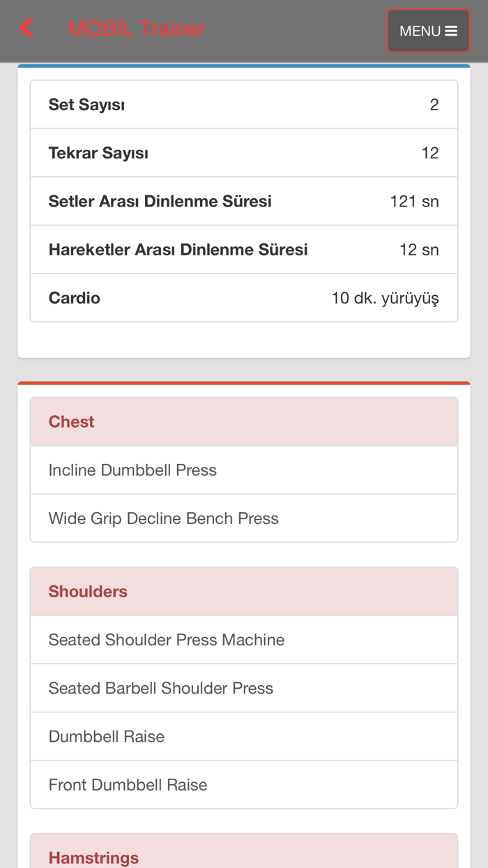The width and height of the screenshot is (488, 868).
Task: Tap the Shoulders category header
Action: [x=243, y=592]
